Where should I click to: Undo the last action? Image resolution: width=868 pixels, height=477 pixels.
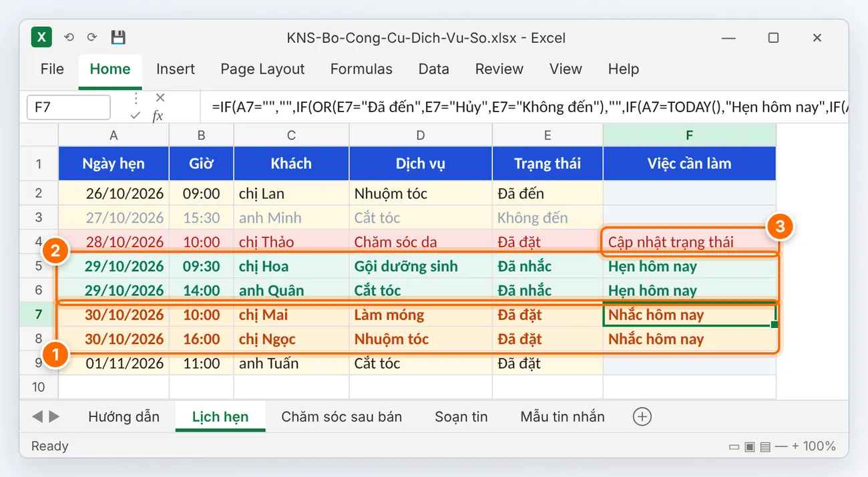[69, 37]
